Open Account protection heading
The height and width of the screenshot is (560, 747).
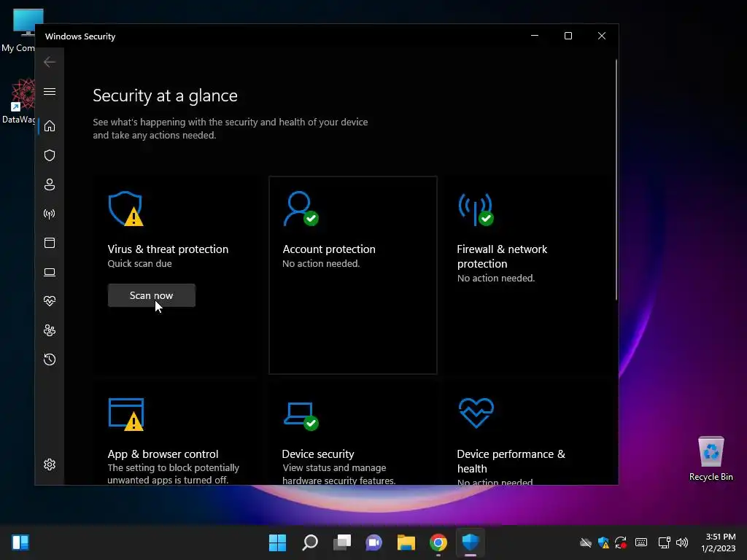(329, 249)
